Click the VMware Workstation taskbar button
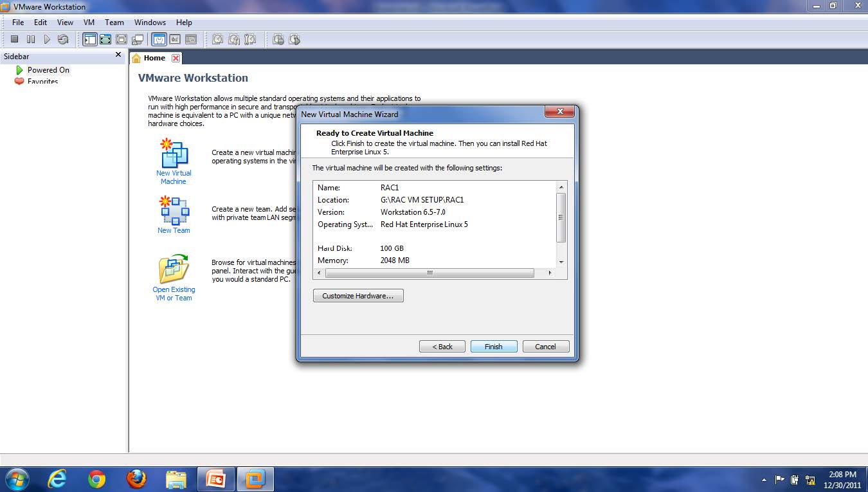The width and height of the screenshot is (868, 492). click(x=256, y=479)
